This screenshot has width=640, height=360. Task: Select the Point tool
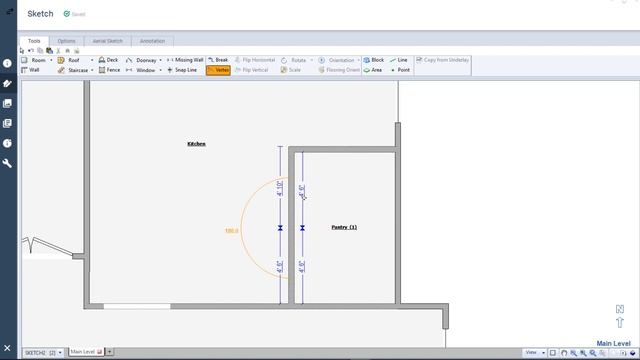pyautogui.click(x=400, y=70)
